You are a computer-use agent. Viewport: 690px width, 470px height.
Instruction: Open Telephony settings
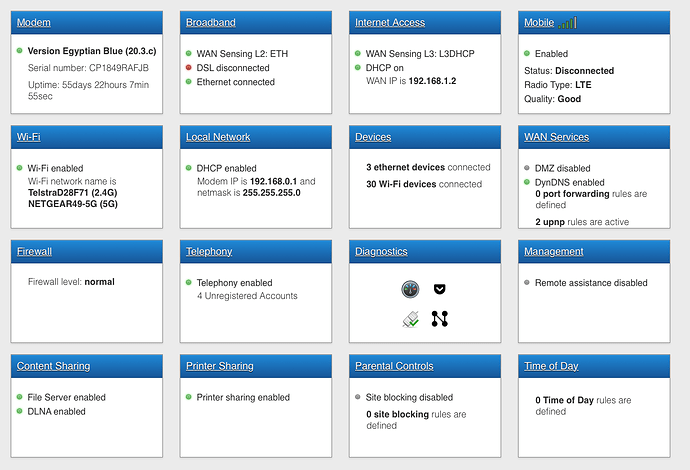pos(209,251)
